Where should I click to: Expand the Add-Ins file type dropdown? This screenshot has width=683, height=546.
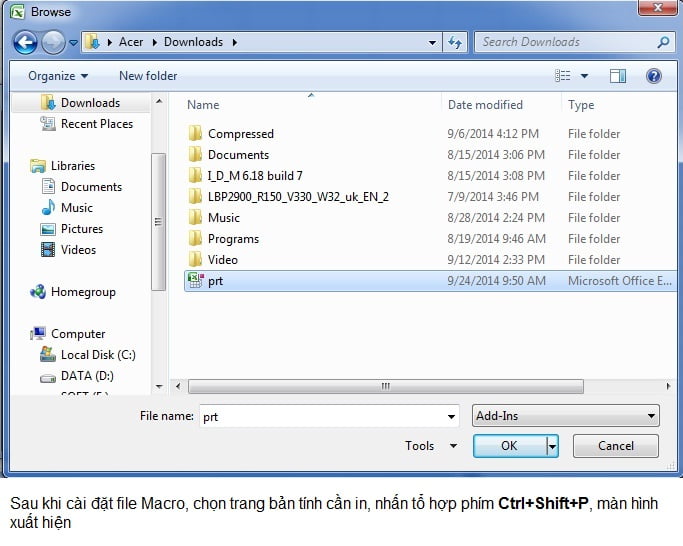pos(651,416)
